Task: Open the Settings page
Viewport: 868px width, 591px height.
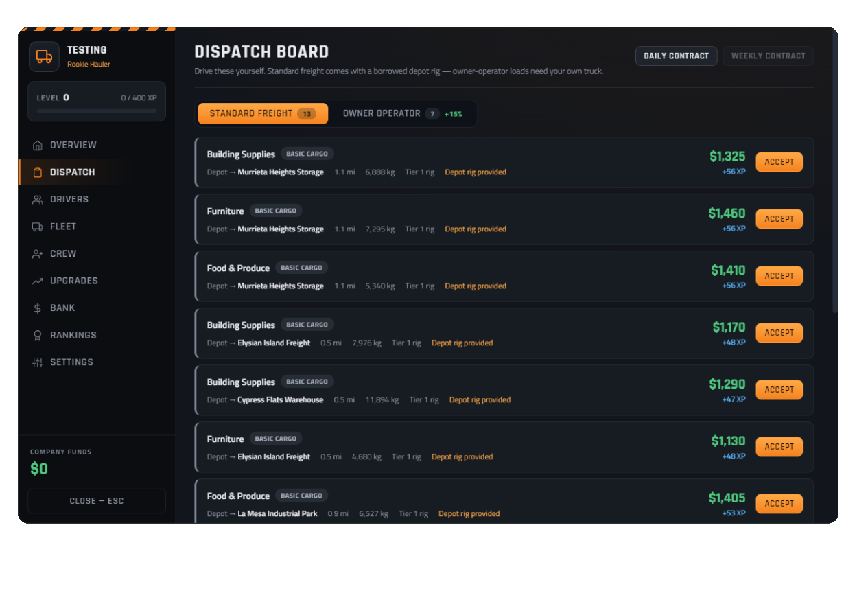Action: click(97, 362)
